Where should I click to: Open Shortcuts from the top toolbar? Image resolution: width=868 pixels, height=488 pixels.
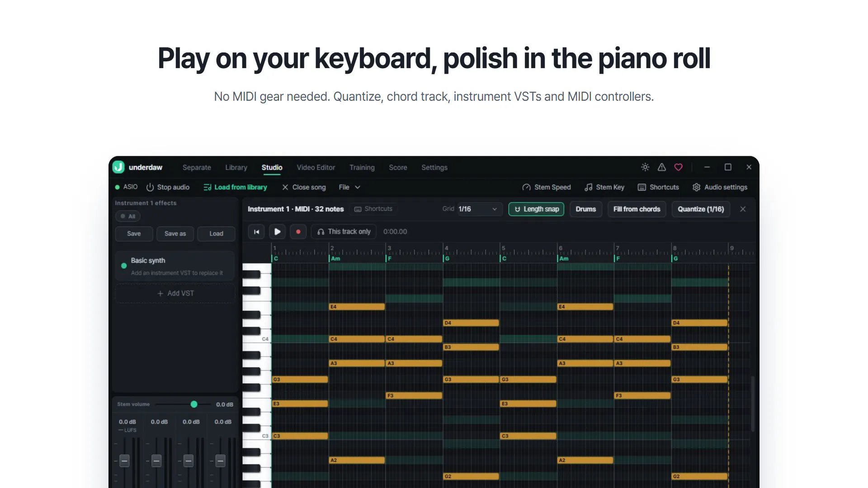tap(658, 187)
